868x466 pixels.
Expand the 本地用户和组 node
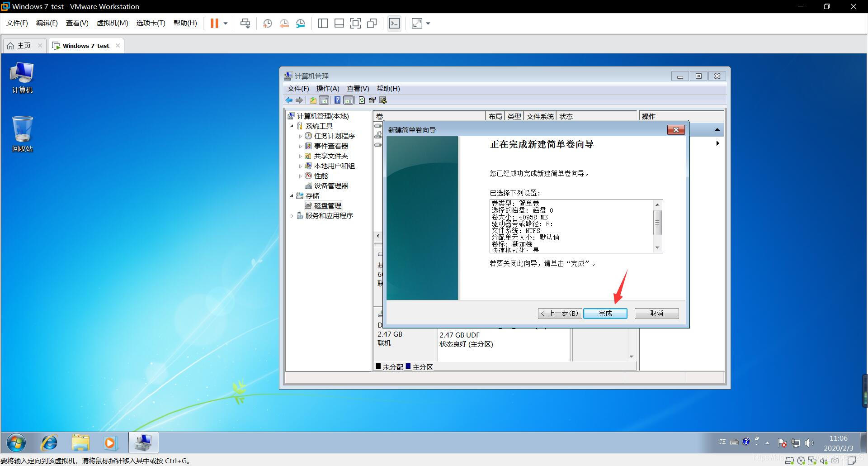click(x=301, y=166)
